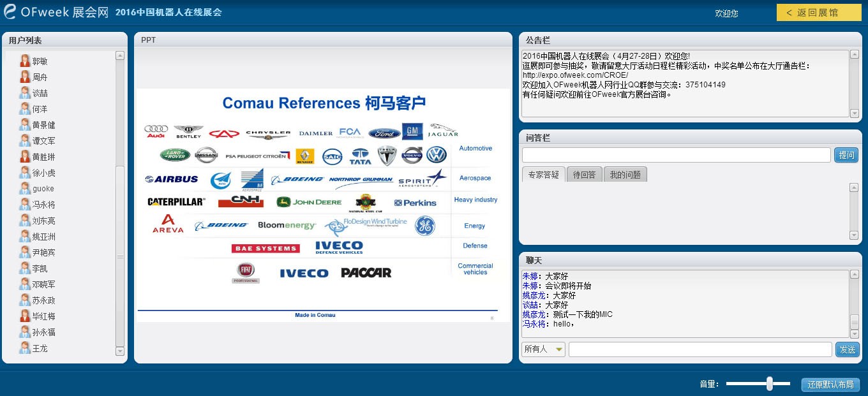Click the avatar icon next to 毕红梅
Screen dimensions: 868x396
click(x=25, y=316)
